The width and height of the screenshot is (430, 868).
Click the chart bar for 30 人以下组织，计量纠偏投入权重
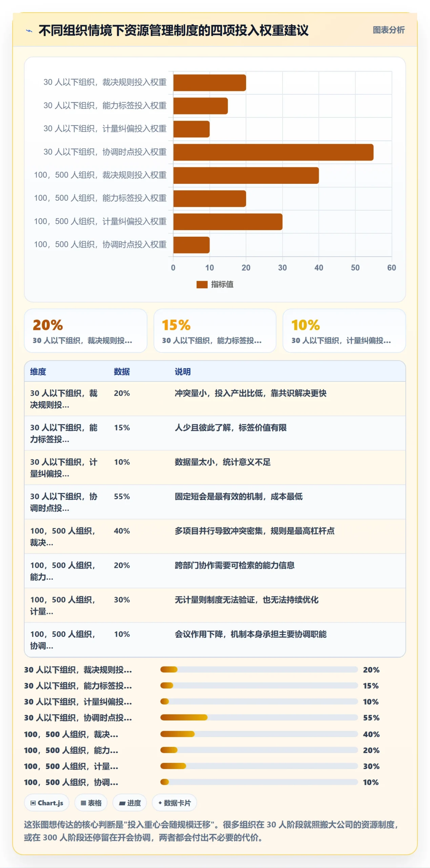point(191,129)
